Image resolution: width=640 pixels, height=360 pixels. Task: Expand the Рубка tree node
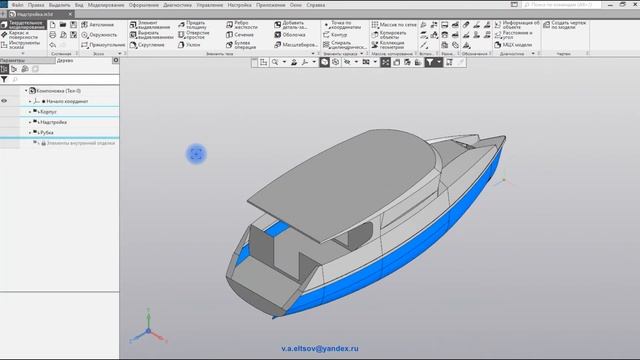30,133
